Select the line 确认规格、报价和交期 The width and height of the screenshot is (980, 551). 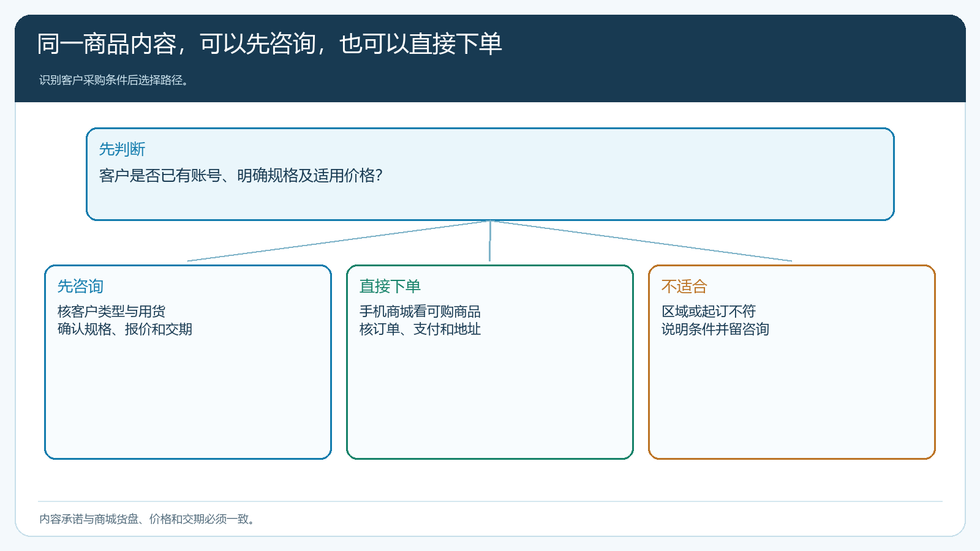click(125, 329)
